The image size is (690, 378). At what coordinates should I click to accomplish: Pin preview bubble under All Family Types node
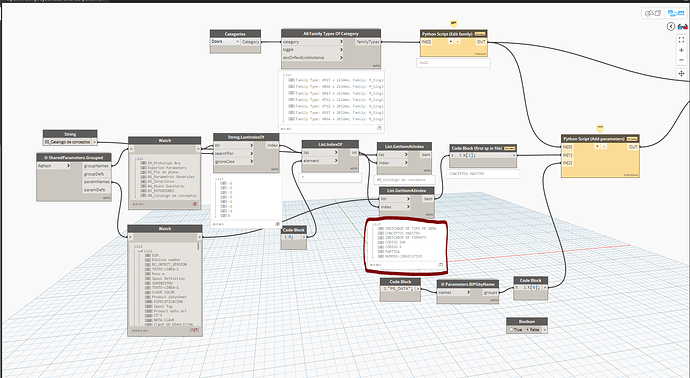click(x=379, y=128)
